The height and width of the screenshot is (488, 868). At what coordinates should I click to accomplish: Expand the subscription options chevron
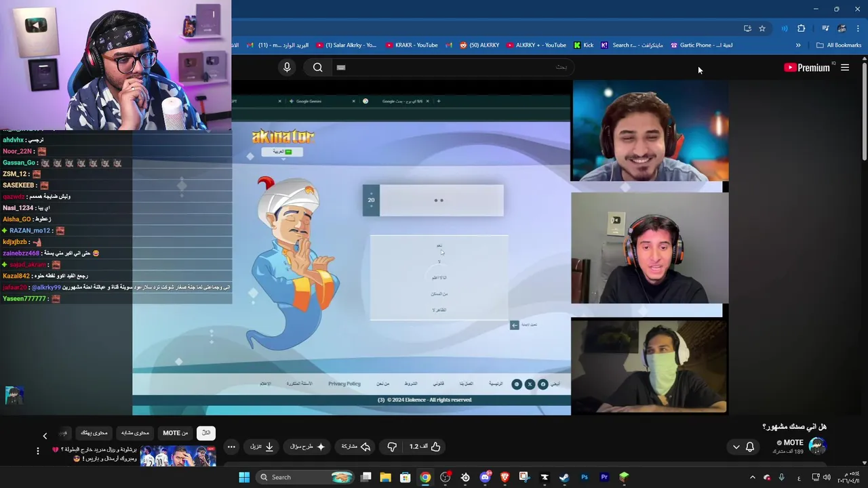tap(736, 447)
